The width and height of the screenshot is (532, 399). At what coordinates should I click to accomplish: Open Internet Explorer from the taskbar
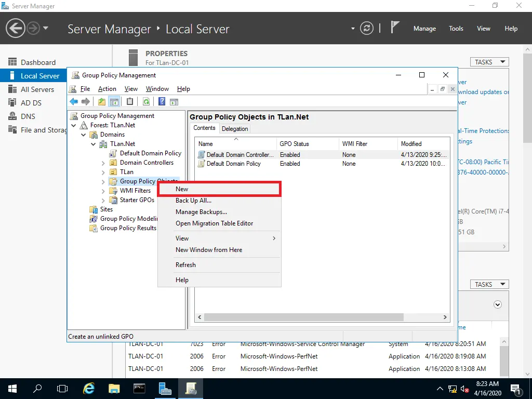pyautogui.click(x=88, y=389)
